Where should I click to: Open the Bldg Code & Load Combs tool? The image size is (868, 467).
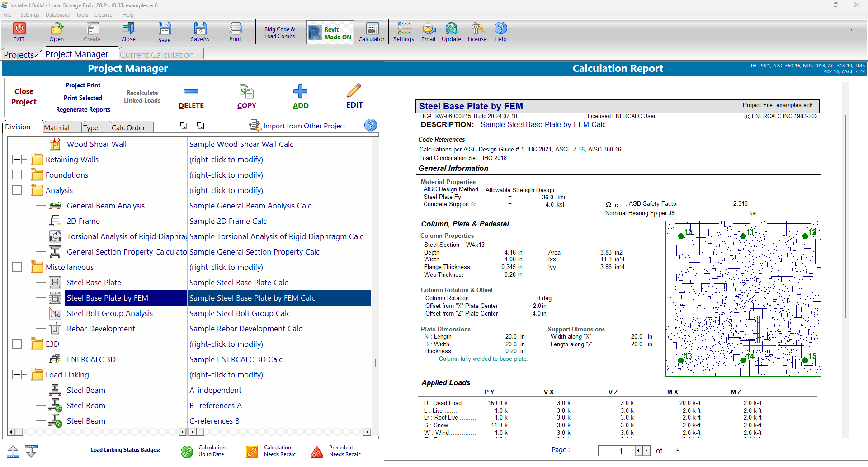(279, 33)
